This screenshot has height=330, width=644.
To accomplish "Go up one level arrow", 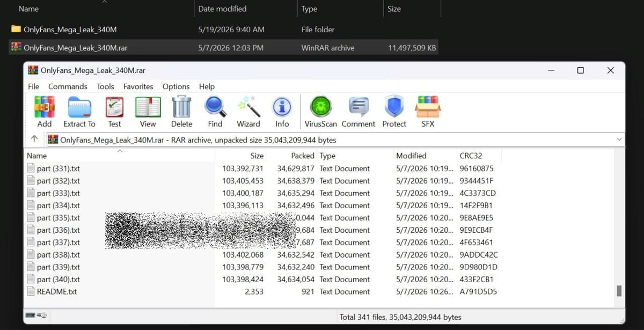I will pyautogui.click(x=34, y=139).
